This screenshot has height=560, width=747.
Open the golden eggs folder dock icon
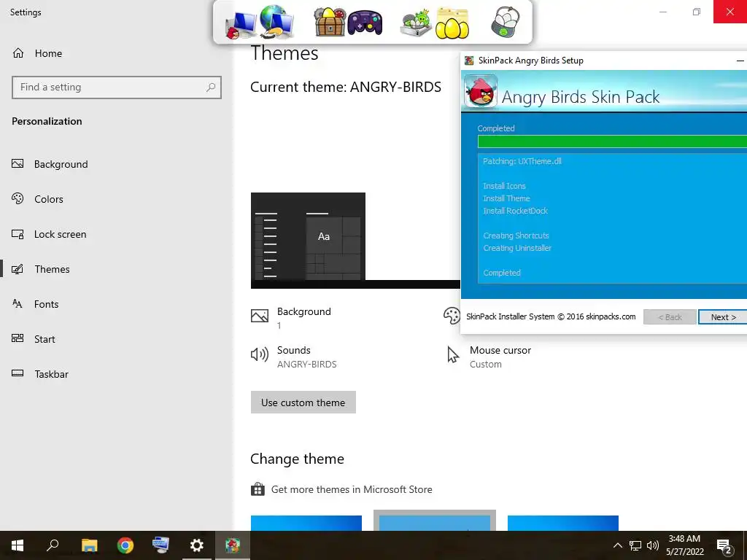[x=452, y=23]
